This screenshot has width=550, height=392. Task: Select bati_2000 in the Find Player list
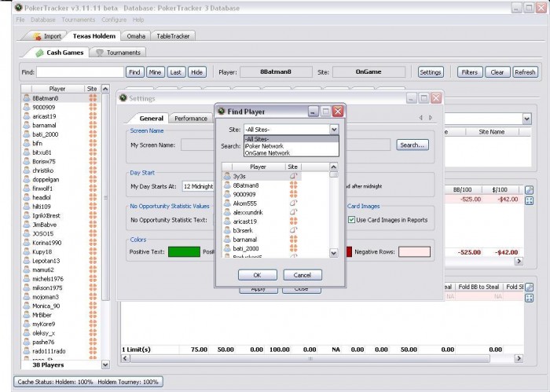coord(262,248)
